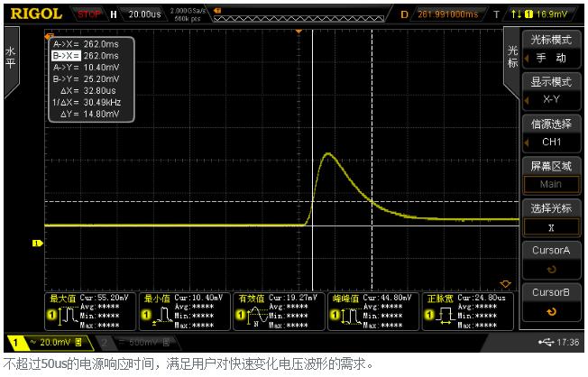Open the source select (信源选择) CH1 option
The image size is (588, 377).
point(550,133)
